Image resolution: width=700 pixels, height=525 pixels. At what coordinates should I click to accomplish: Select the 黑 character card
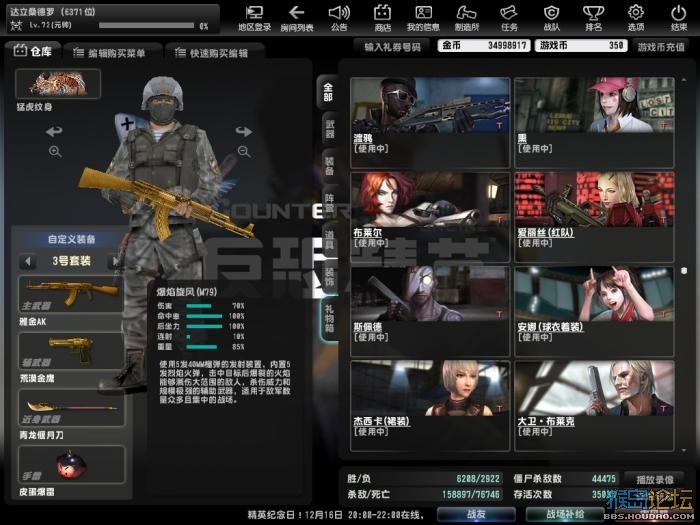click(594, 122)
